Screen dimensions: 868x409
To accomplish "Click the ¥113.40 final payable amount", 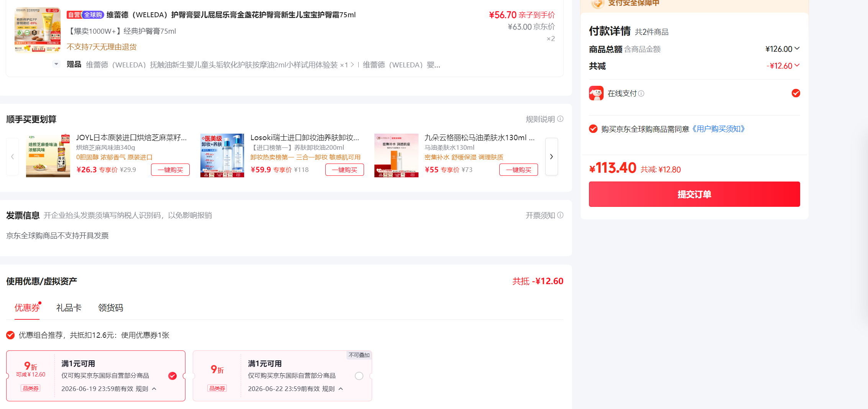I will point(613,168).
